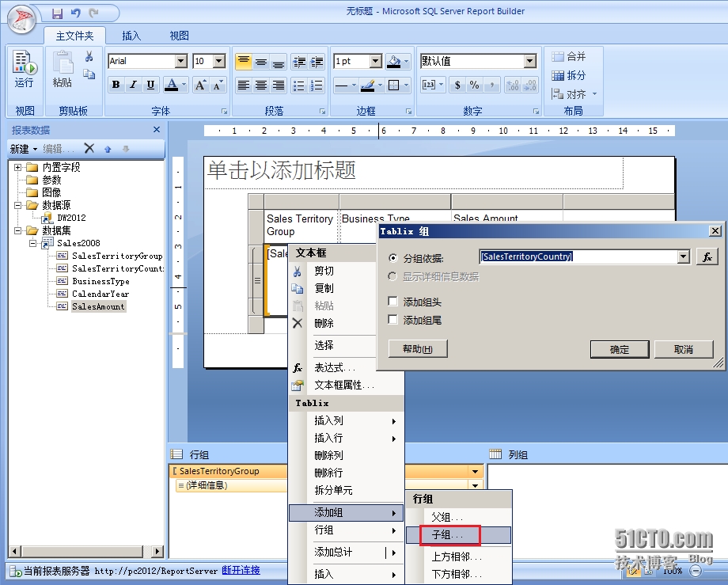This screenshot has width=728, height=585.
Task: Click the decrease indent icon
Action: tap(299, 61)
